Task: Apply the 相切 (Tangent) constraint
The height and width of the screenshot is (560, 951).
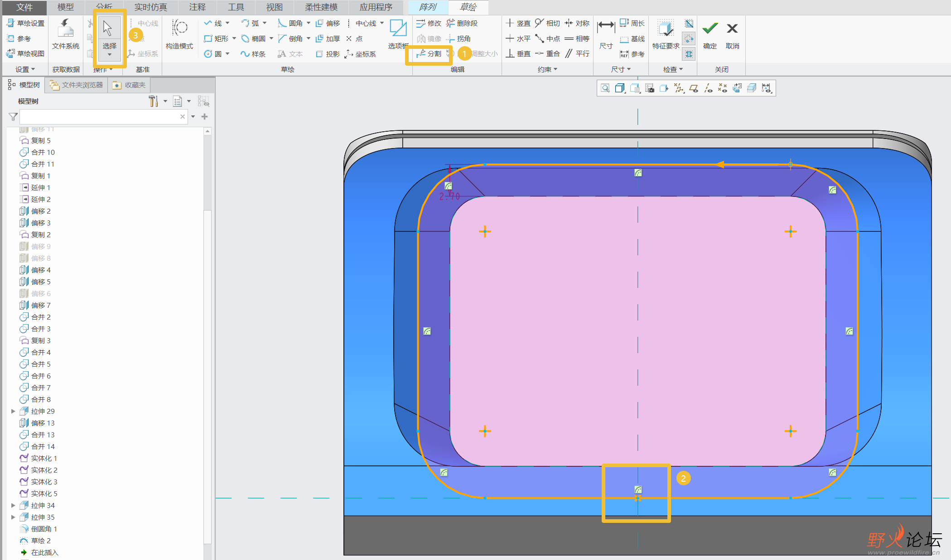Action: point(547,23)
